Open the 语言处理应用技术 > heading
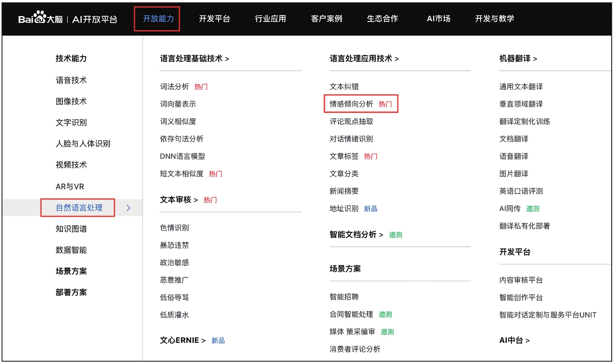 point(364,58)
